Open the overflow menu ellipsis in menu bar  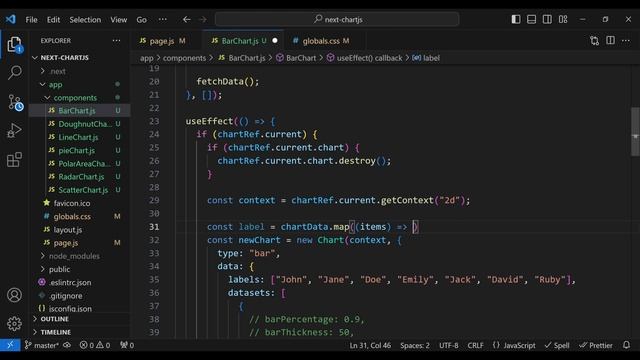(162, 20)
